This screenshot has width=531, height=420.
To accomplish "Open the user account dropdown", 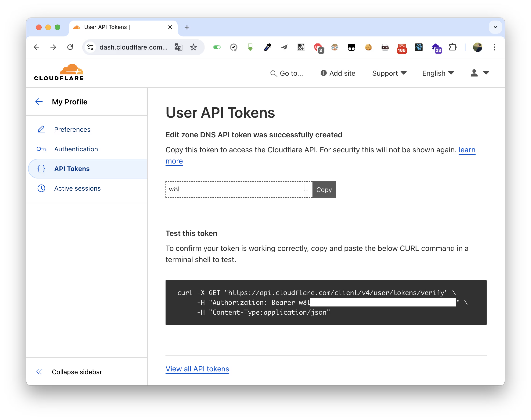I will 479,73.
